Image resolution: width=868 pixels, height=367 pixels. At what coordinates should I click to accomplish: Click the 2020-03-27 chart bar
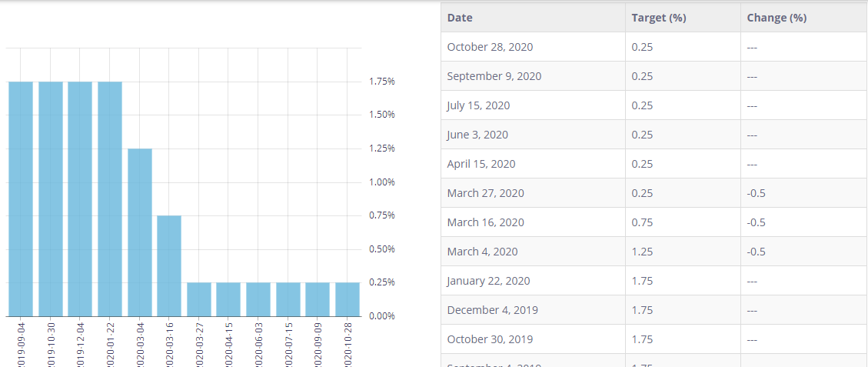pyautogui.click(x=199, y=299)
